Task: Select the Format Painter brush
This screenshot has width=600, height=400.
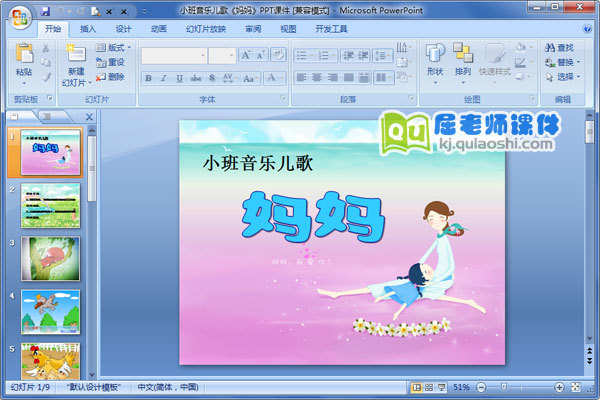Action: point(46,77)
